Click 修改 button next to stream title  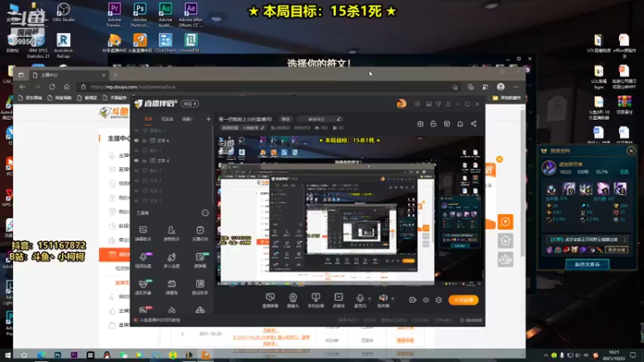tap(286, 119)
